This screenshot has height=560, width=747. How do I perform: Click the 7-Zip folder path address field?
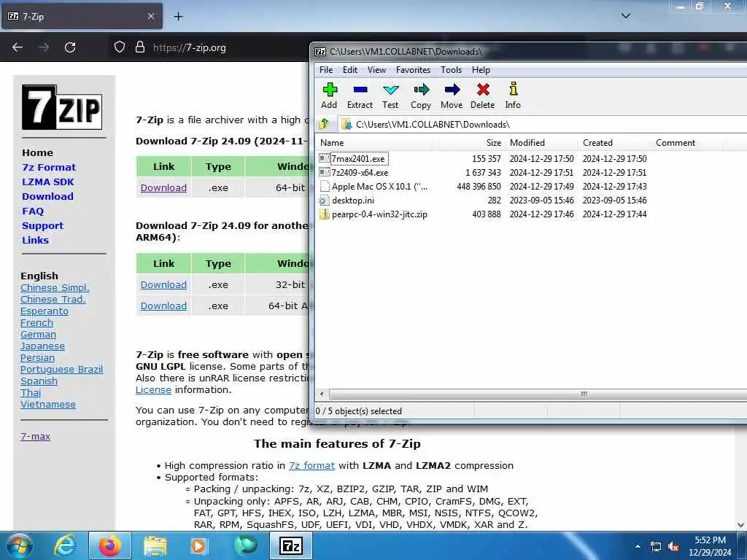pyautogui.click(x=543, y=124)
